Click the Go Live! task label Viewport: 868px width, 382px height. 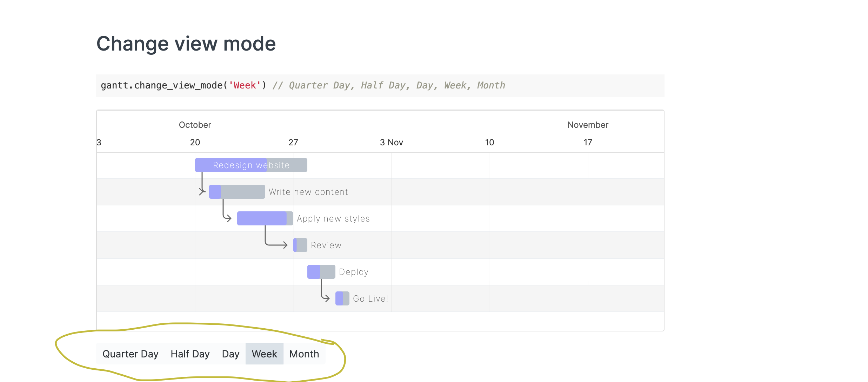click(x=370, y=298)
